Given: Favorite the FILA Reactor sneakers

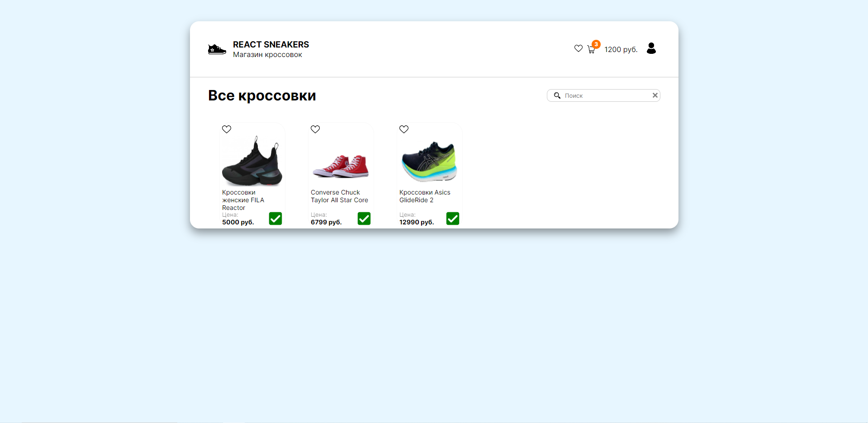Looking at the screenshot, I should 227,129.
